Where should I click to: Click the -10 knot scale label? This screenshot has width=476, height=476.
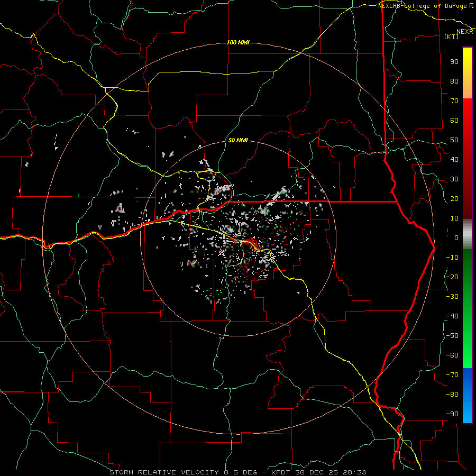pos(452,258)
